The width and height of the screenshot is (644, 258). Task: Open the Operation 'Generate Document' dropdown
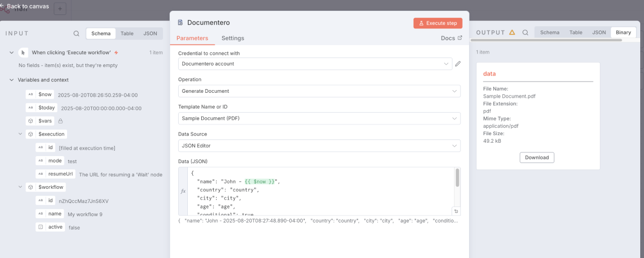[319, 91]
